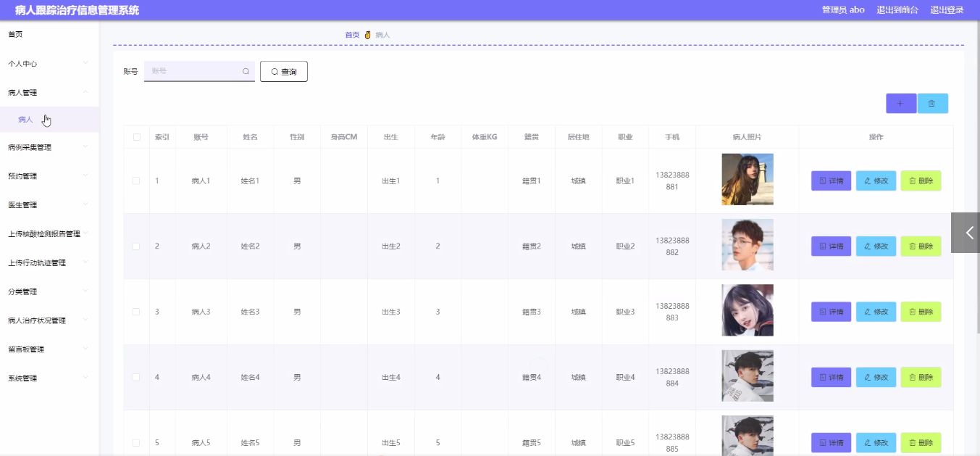The height and width of the screenshot is (456, 980).
Task: Open 详情 for 病人4 row
Action: (x=831, y=377)
